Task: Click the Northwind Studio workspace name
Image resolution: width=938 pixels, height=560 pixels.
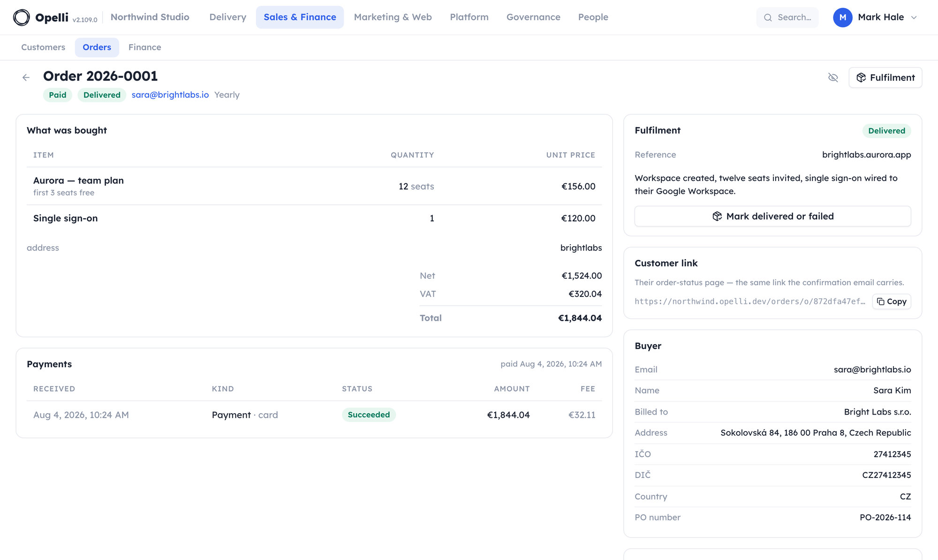Action: pyautogui.click(x=150, y=17)
